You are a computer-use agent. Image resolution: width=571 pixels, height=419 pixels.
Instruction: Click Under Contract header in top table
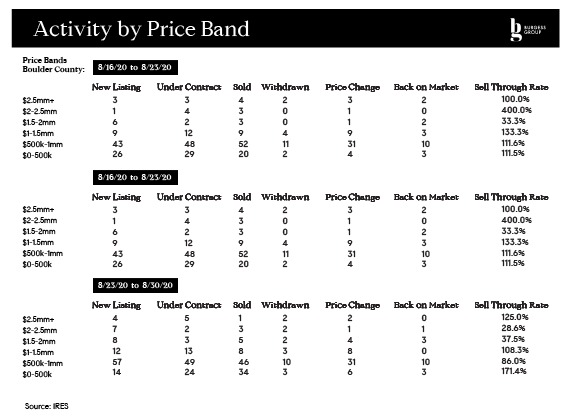tap(189, 87)
